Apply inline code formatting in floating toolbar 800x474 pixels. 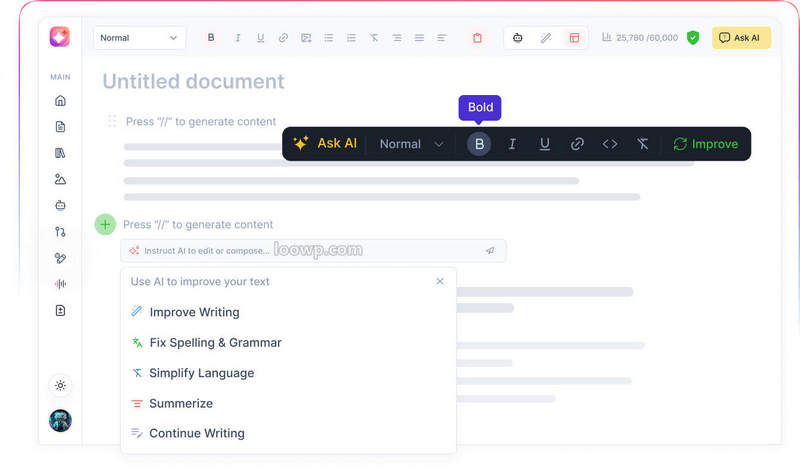point(610,144)
